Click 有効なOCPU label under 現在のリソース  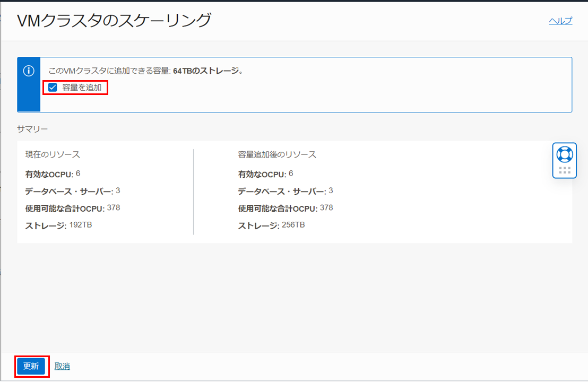click(x=49, y=174)
